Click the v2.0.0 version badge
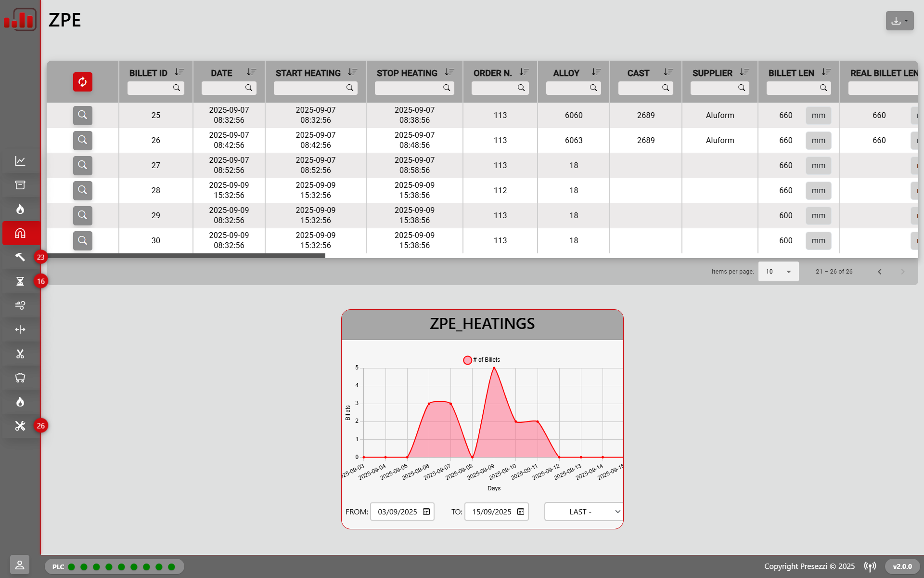The width and height of the screenshot is (924, 578). tap(902, 566)
